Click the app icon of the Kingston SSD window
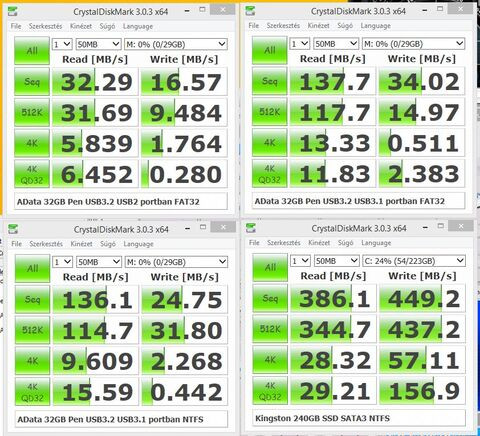The width and height of the screenshot is (480, 436). 251,228
